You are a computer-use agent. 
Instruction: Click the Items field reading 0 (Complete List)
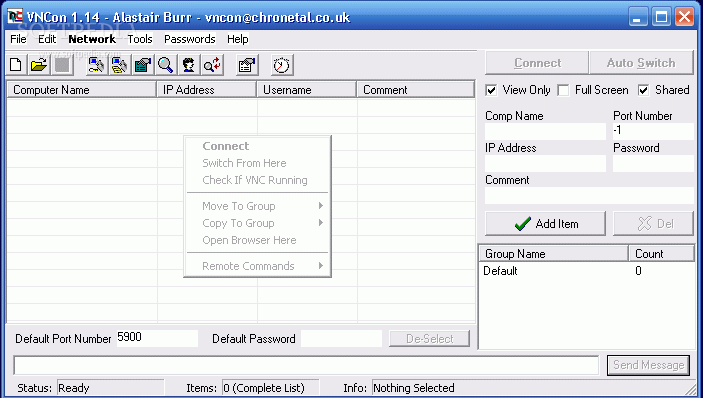click(270, 388)
